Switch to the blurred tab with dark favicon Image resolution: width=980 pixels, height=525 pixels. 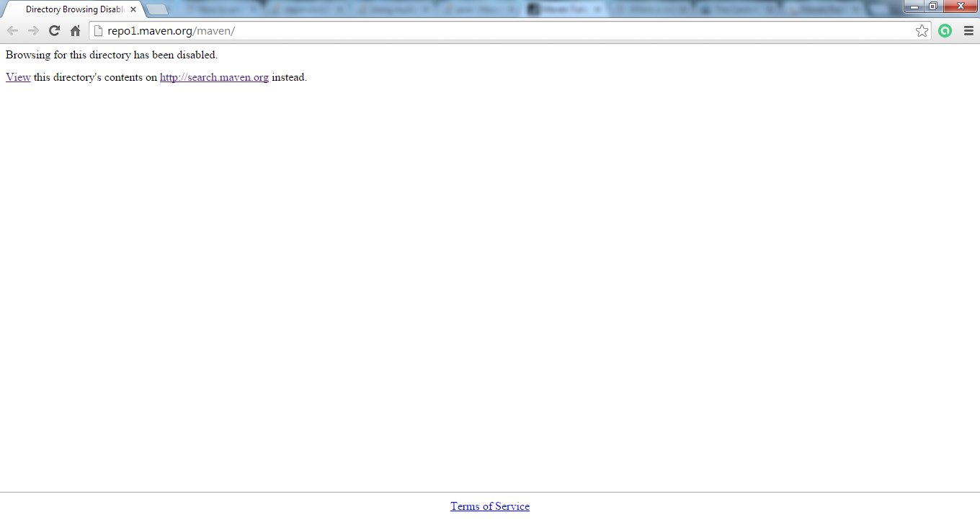pyautogui.click(x=562, y=10)
